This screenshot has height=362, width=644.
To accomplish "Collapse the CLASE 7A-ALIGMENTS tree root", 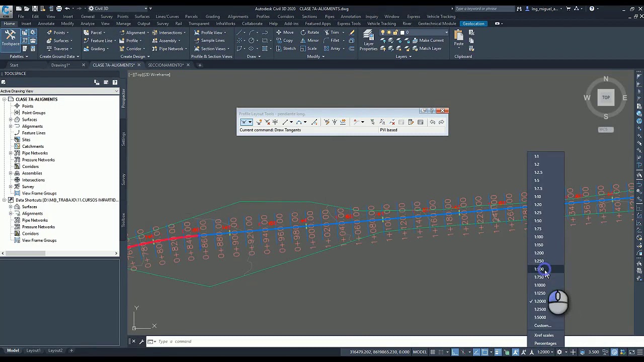I will click(4, 99).
